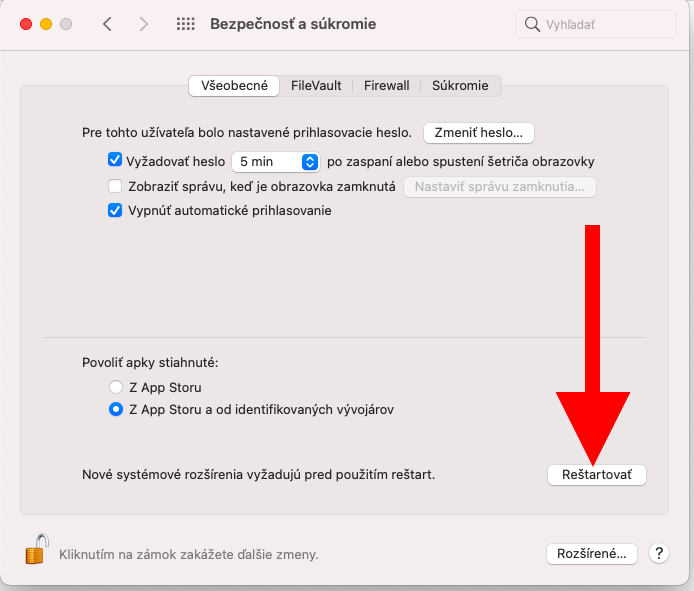Enable Zobraziť správu checkbox
Image resolution: width=694 pixels, height=591 pixels.
115,186
